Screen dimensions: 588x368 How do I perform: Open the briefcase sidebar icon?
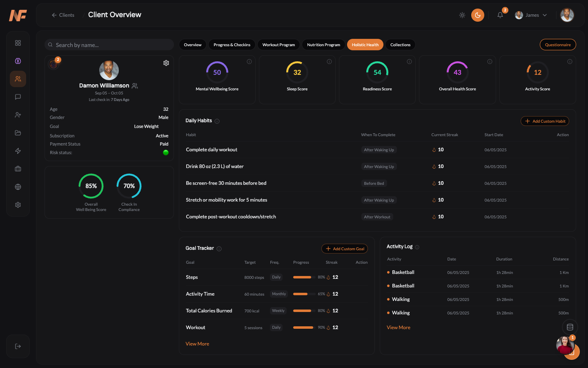(x=18, y=168)
